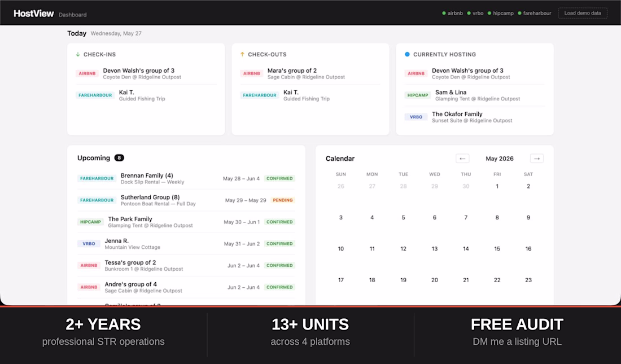
Task: Open The Park Family booking
Action: pos(186,222)
